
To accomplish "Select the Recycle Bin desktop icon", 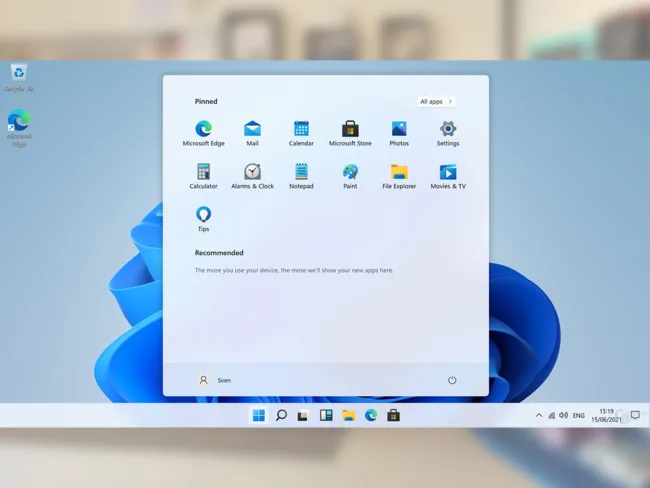I will coord(19,78).
